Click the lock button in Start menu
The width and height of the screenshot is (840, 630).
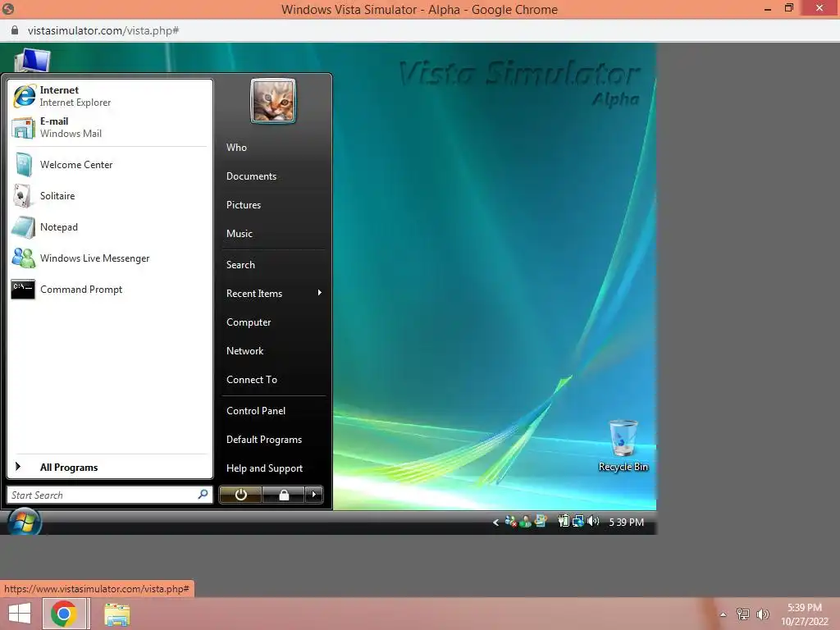coord(283,495)
